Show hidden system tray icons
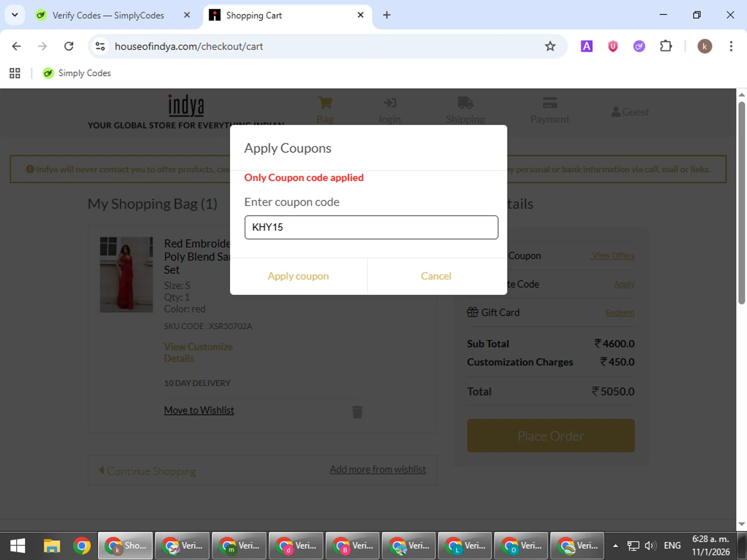This screenshot has width=747, height=560. click(x=616, y=546)
